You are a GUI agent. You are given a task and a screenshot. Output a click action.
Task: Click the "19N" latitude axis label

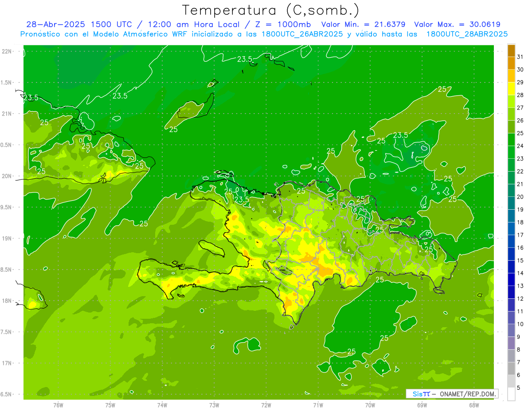click(8, 238)
